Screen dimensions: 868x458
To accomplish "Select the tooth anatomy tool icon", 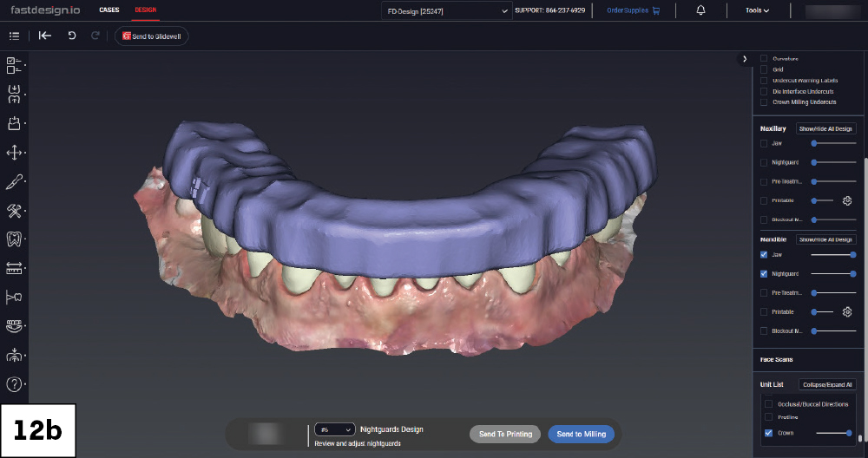I will point(14,239).
